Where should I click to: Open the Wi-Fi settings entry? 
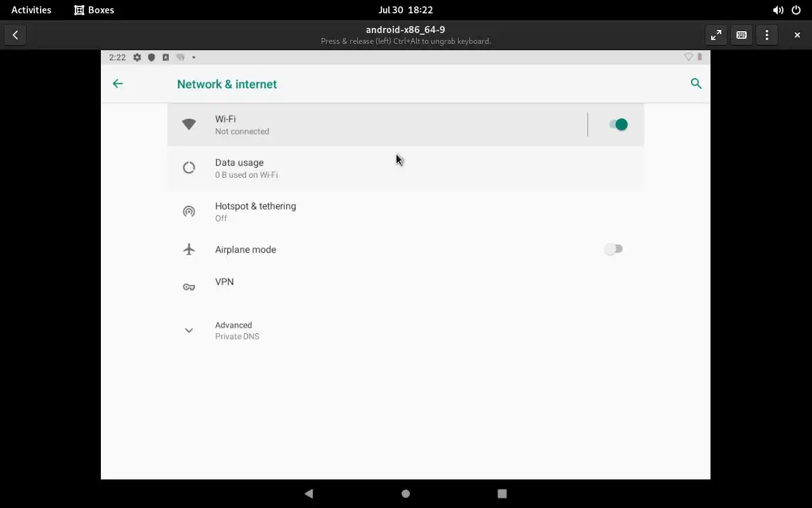377,124
